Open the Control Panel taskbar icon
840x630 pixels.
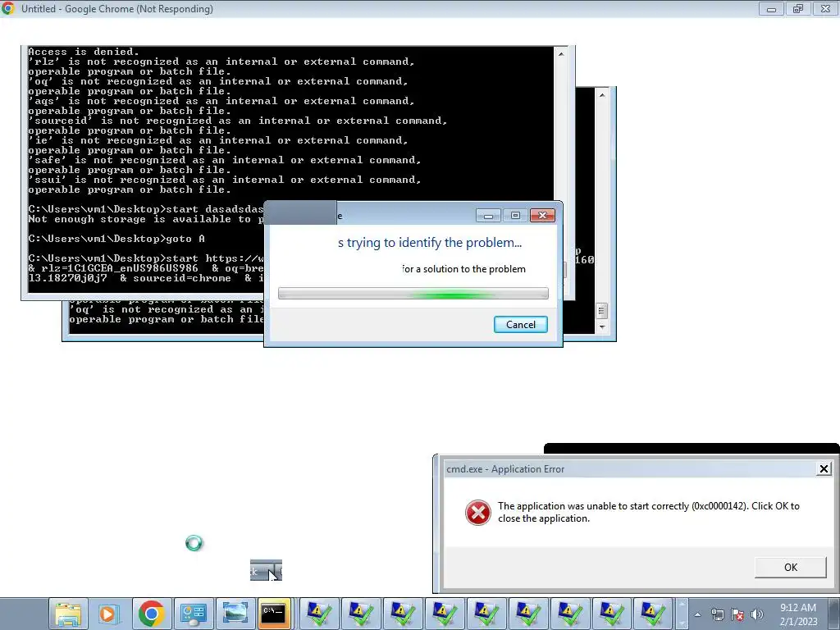[193, 614]
